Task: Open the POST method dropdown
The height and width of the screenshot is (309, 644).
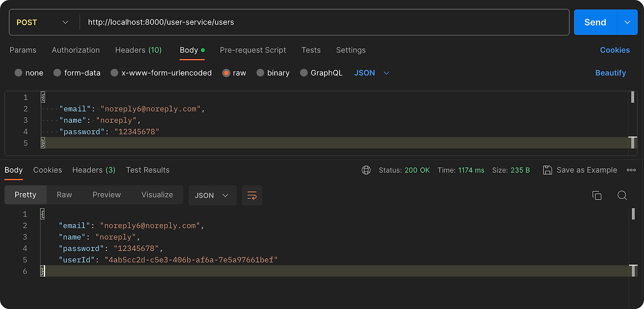Action: pos(43,22)
